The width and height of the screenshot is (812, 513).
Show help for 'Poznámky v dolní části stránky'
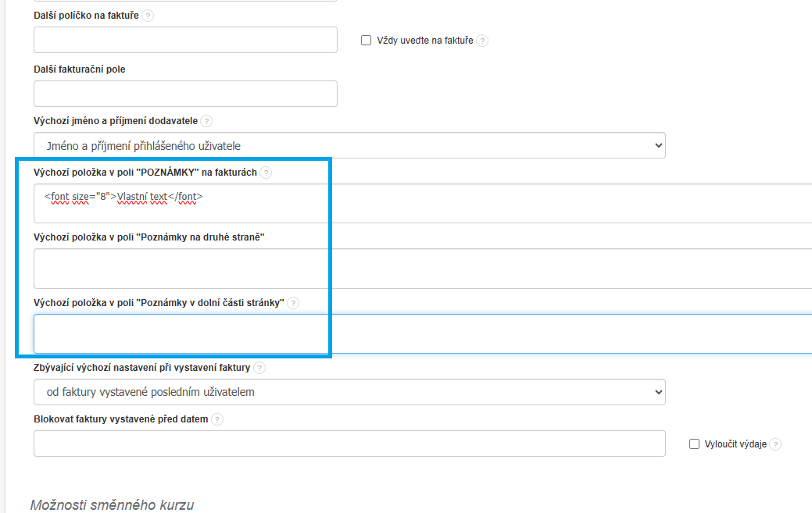point(293,303)
